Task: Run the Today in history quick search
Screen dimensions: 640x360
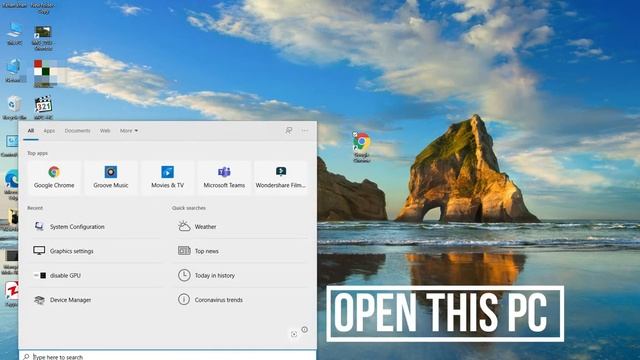Action: (x=241, y=276)
